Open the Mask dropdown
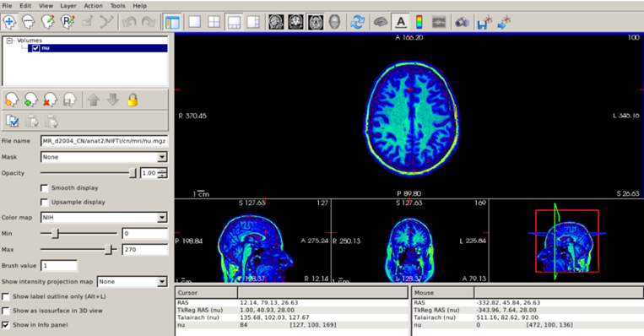Viewport: 644px width, 336px height. (x=104, y=157)
